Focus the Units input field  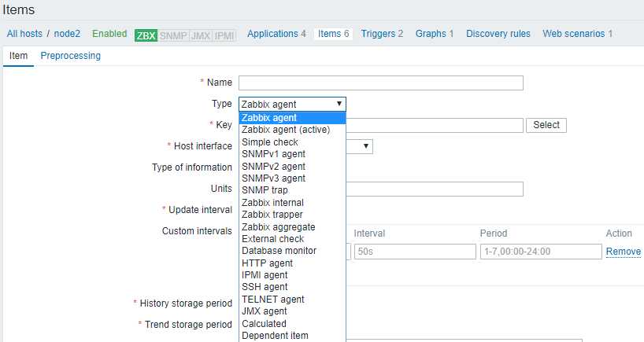pos(435,189)
